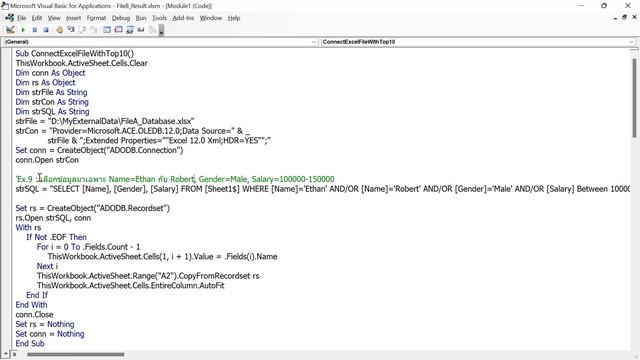This screenshot has height=360, width=640.
Task: Click the green Run Sub play icon
Action: pyautogui.click(x=23, y=30)
